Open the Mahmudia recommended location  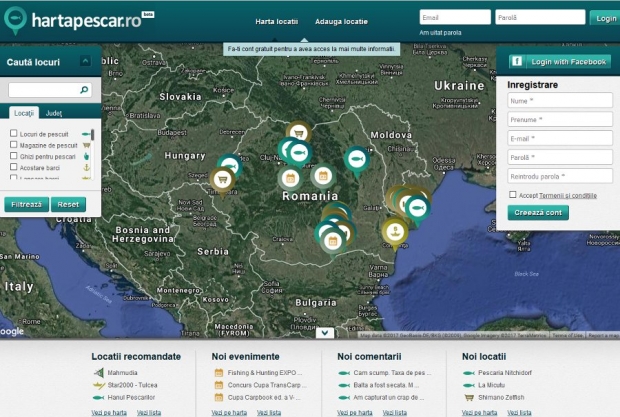tap(122, 372)
